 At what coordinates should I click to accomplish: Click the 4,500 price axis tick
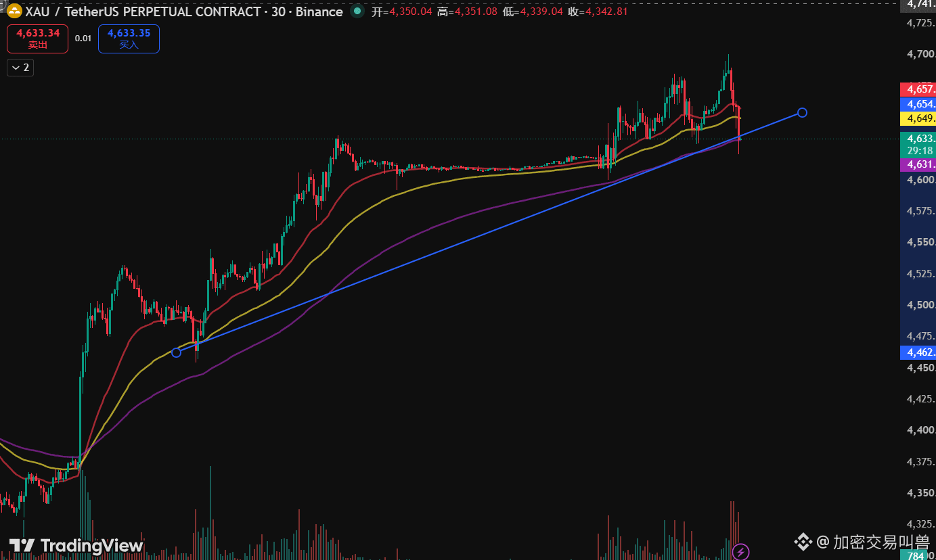pyautogui.click(x=921, y=305)
